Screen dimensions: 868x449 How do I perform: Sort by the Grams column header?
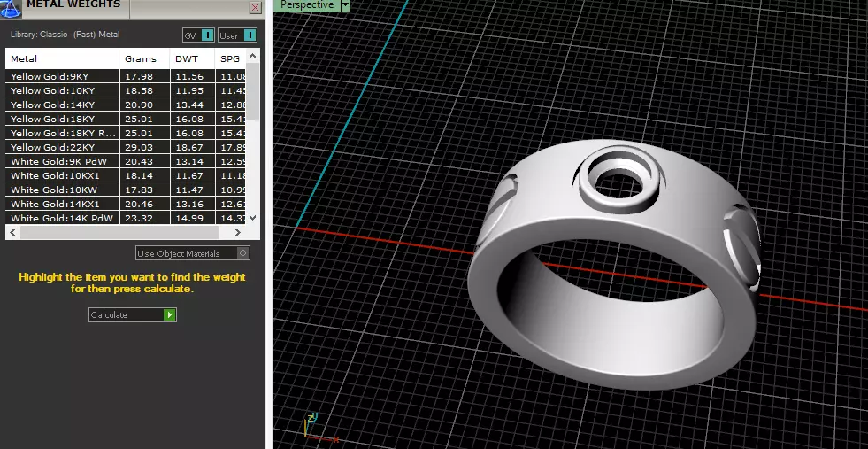click(x=144, y=58)
